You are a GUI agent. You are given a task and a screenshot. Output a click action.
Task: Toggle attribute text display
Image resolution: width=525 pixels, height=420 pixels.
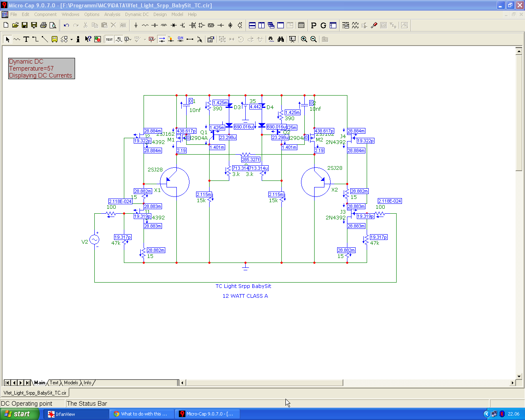tap(119, 39)
